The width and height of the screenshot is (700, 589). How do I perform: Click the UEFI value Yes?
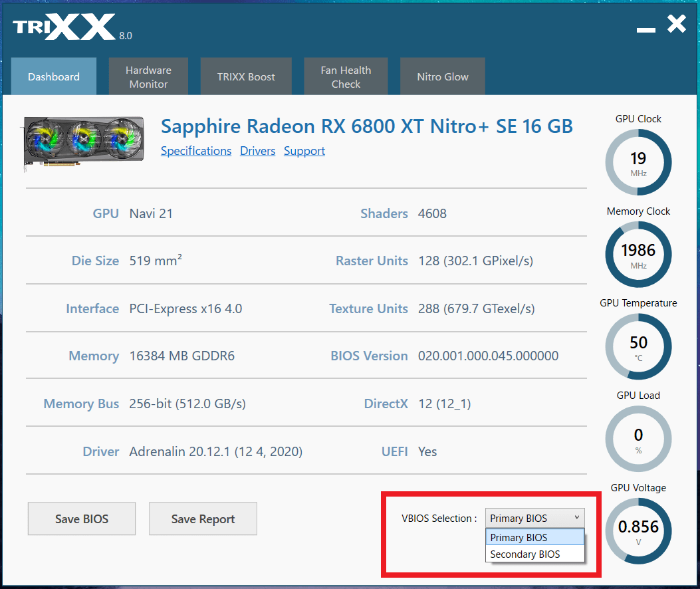pyautogui.click(x=427, y=451)
